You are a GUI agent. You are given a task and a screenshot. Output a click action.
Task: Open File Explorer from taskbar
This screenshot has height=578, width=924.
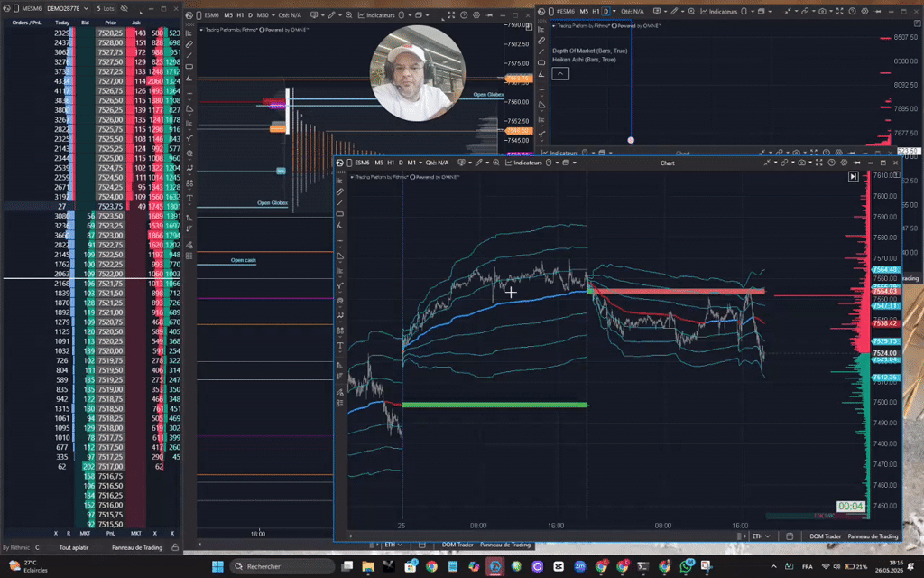click(368, 566)
